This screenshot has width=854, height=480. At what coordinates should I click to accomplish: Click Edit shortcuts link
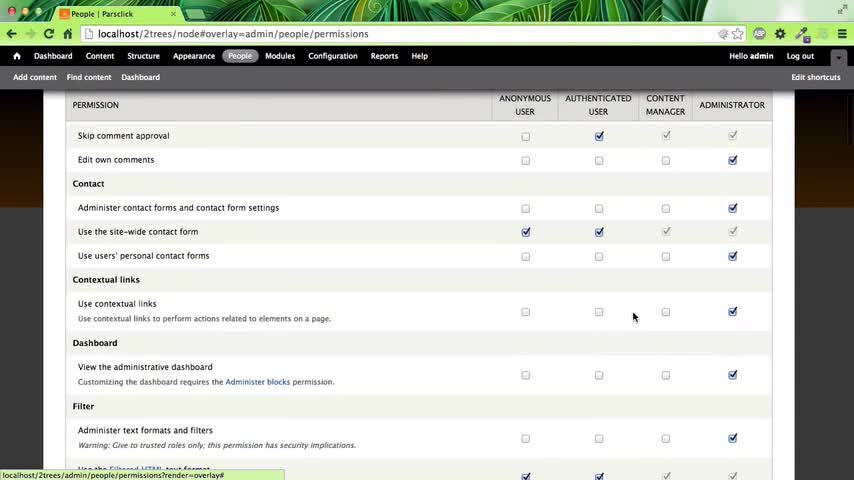[x=816, y=77]
